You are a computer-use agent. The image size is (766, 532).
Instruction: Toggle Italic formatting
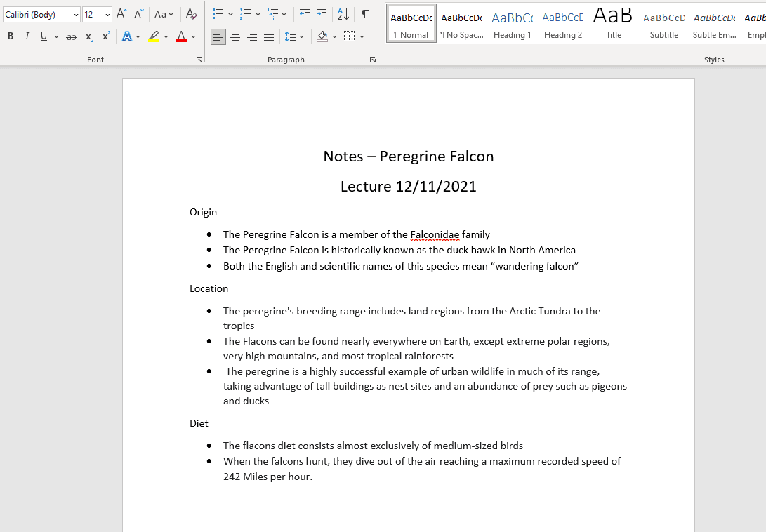click(x=27, y=36)
